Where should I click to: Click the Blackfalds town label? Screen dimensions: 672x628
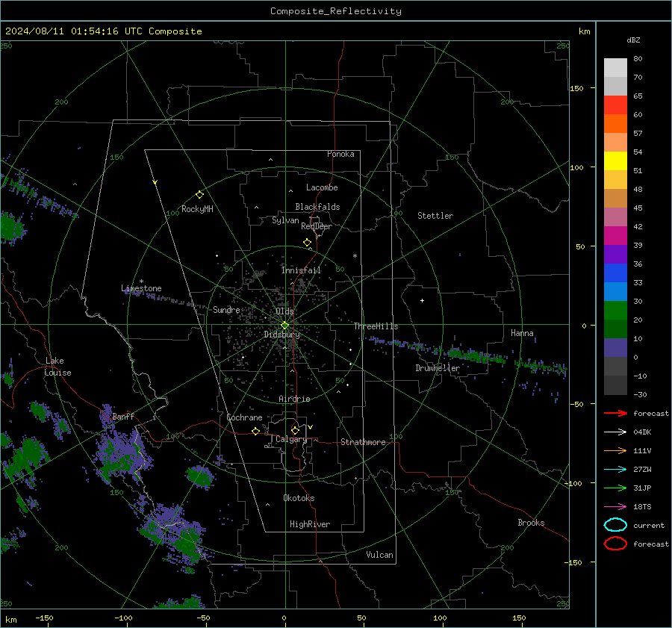pos(317,207)
